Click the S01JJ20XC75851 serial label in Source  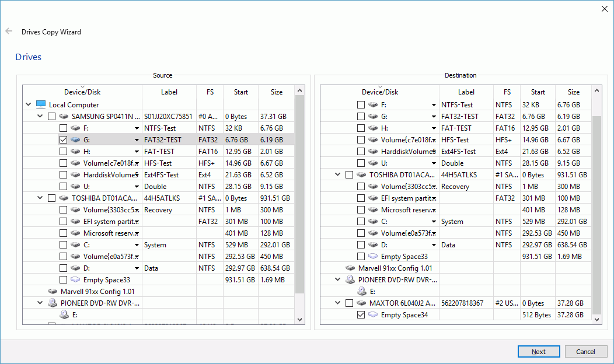168,117
